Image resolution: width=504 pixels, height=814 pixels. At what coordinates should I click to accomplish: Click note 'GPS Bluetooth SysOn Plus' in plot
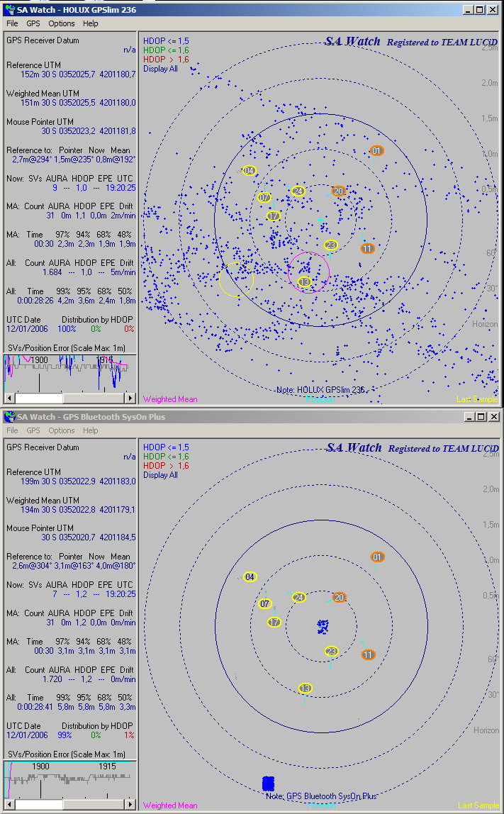click(321, 796)
